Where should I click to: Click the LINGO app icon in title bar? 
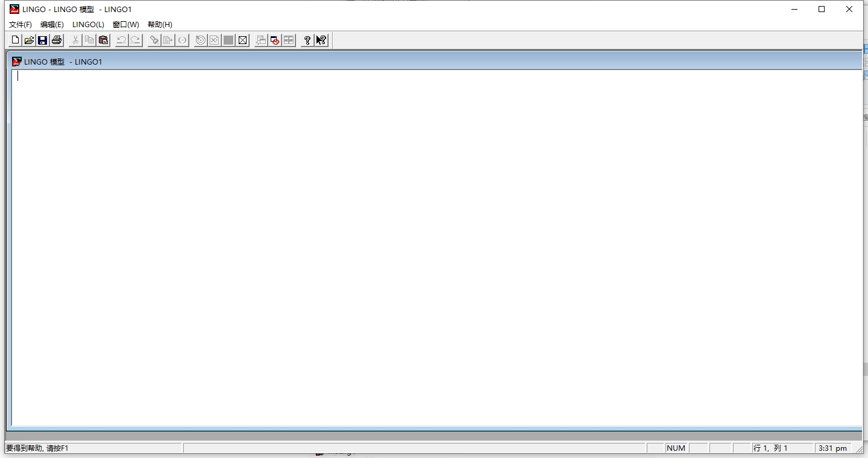[x=14, y=9]
